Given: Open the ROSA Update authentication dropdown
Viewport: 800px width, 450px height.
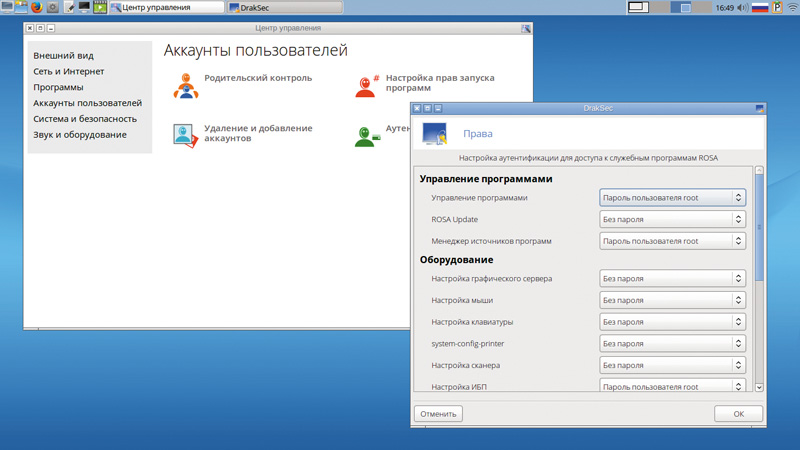Looking at the screenshot, I should tap(672, 219).
